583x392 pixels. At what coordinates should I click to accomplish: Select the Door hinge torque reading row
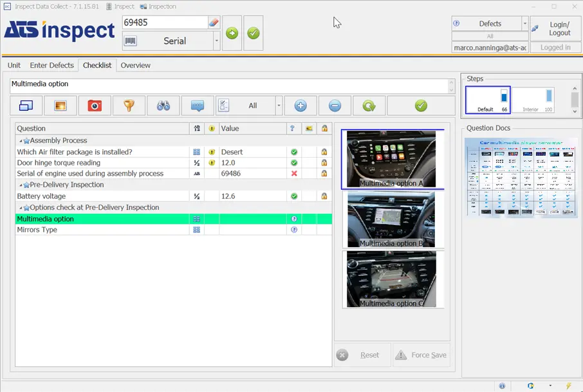point(174,162)
